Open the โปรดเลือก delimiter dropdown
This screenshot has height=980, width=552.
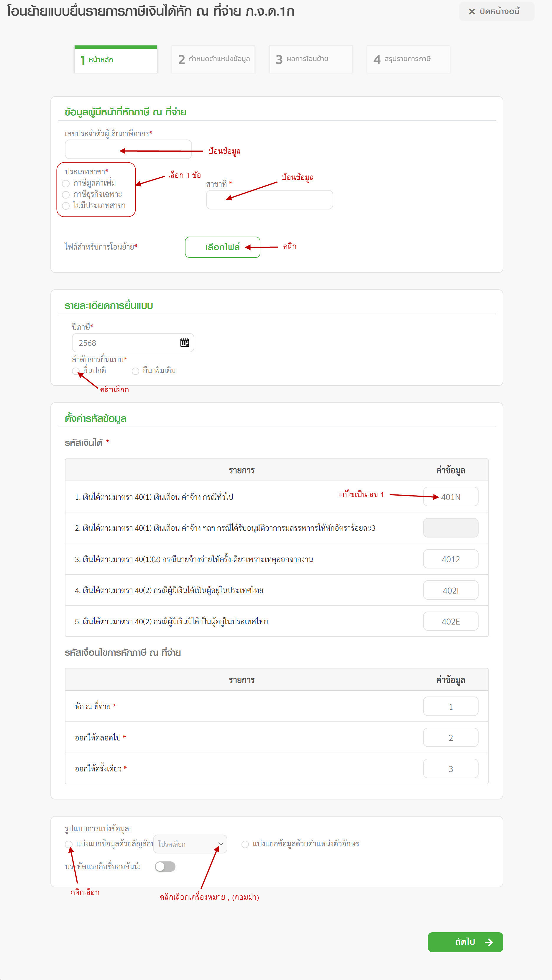click(x=190, y=844)
